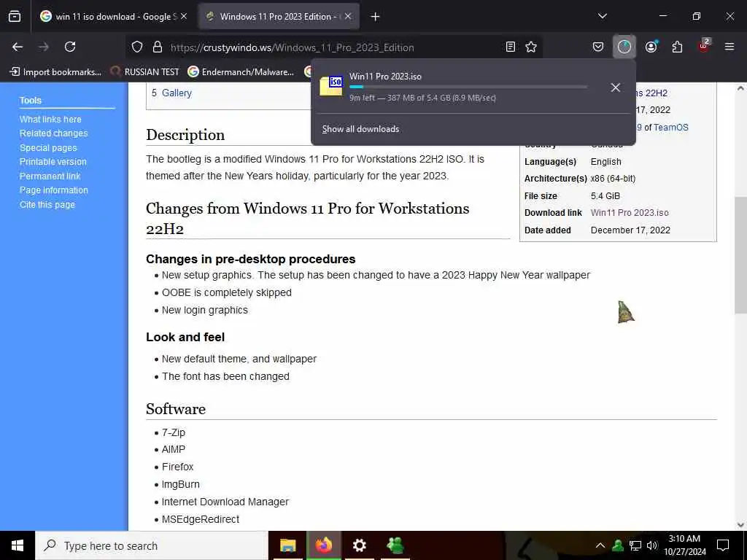Click the downloads progress toolbar icon
The image size is (747, 560).
point(624,47)
